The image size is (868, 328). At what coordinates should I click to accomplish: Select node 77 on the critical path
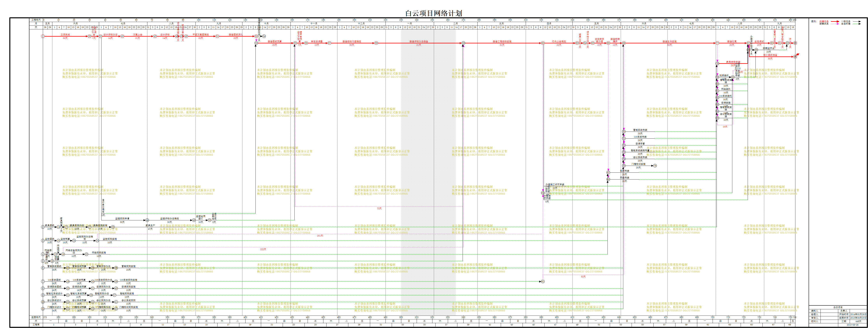click(717, 43)
